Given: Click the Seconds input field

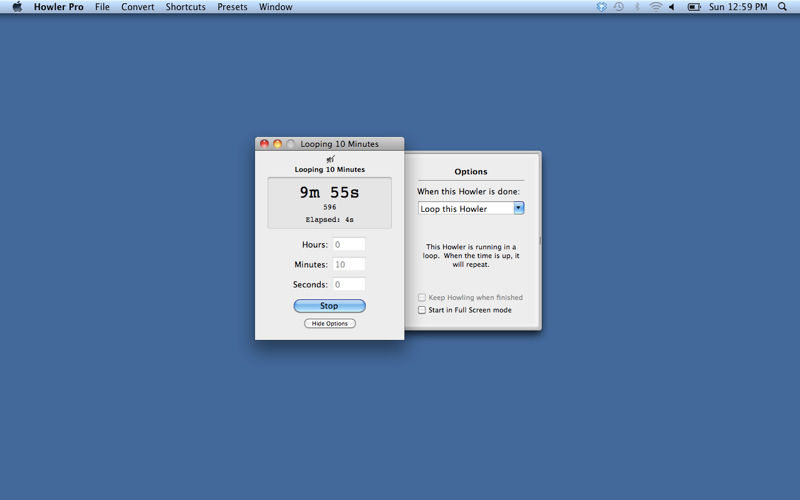Looking at the screenshot, I should point(349,284).
